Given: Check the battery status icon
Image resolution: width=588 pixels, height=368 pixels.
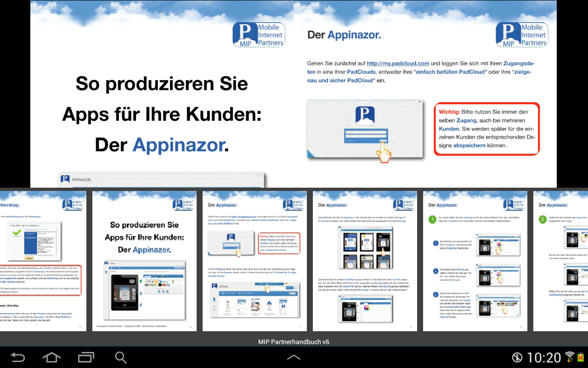Looking at the screenshot, I should [x=581, y=357].
